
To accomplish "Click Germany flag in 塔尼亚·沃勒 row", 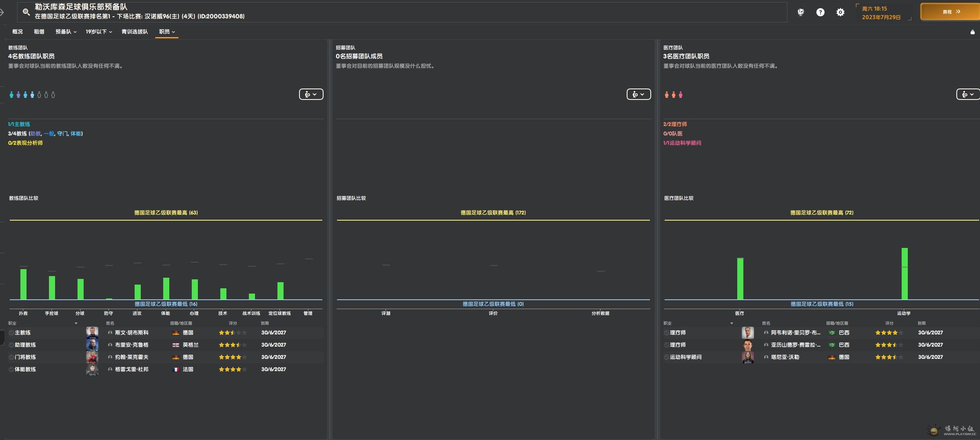I will 832,357.
